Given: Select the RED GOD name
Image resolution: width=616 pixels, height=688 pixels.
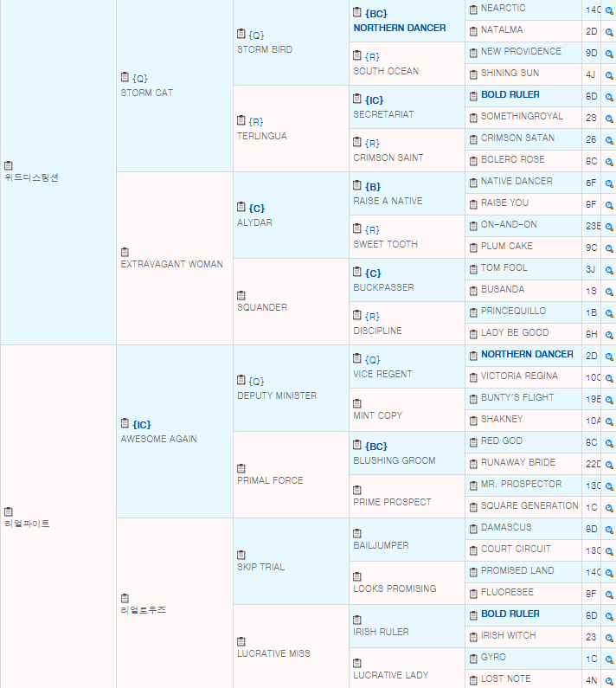Looking at the screenshot, I should (502, 441).
